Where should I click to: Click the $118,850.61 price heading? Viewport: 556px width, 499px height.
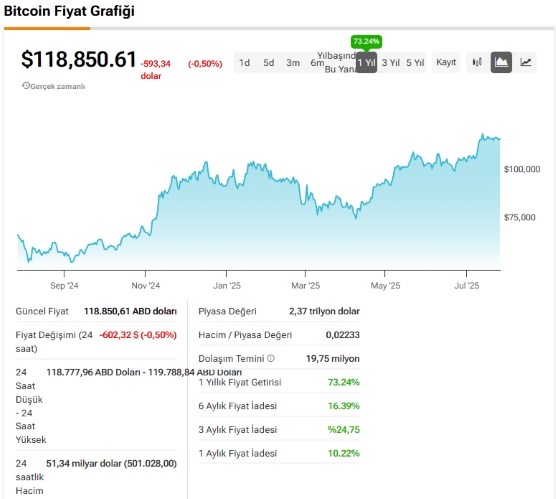click(79, 59)
